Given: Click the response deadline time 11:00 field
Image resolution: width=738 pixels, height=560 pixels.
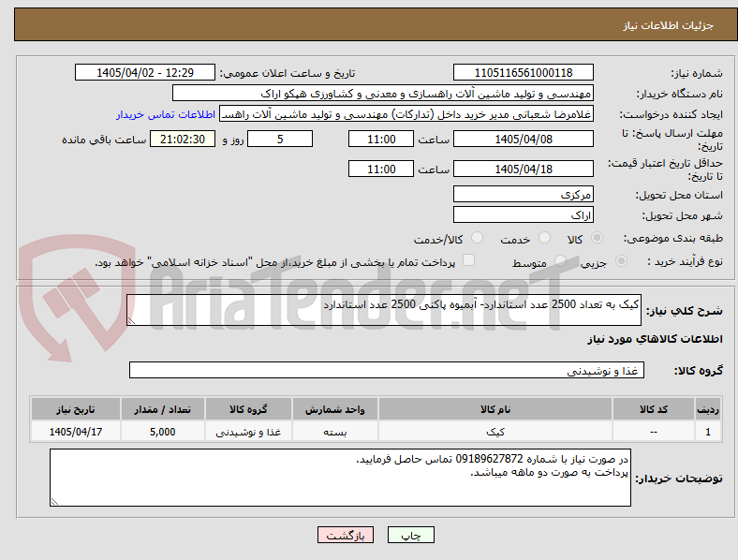Looking at the screenshot, I should coord(381,139).
